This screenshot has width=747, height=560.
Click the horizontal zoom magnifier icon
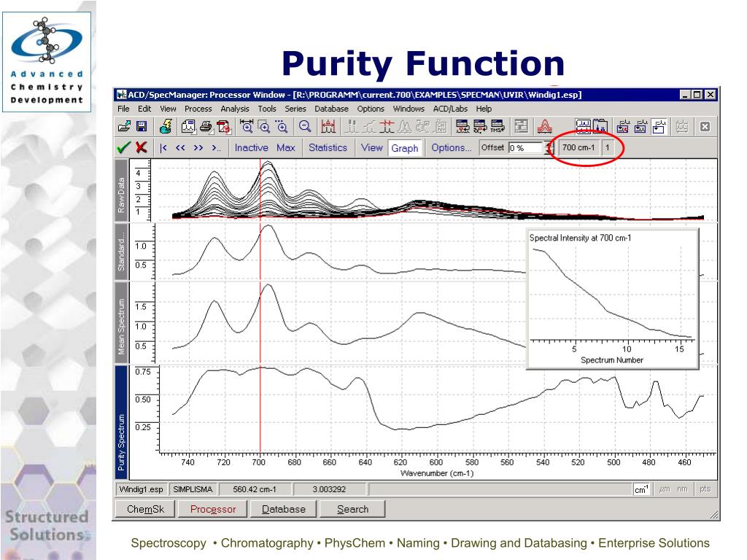(x=247, y=126)
